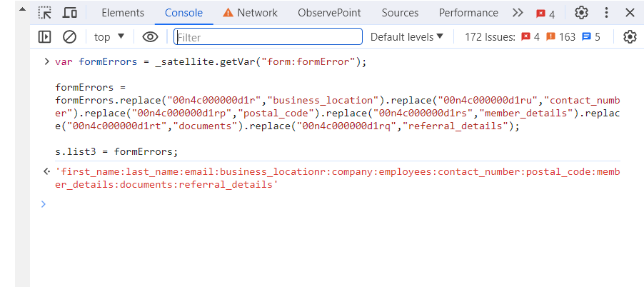Open the Performance tab
The height and width of the screenshot is (287, 644).
click(x=468, y=13)
